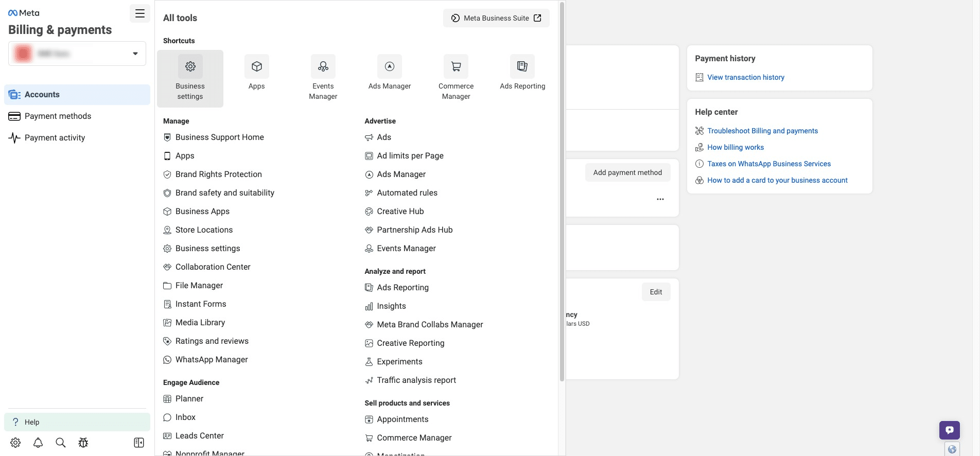
Task: Click the All tools panel scrollbar
Action: coord(562,191)
